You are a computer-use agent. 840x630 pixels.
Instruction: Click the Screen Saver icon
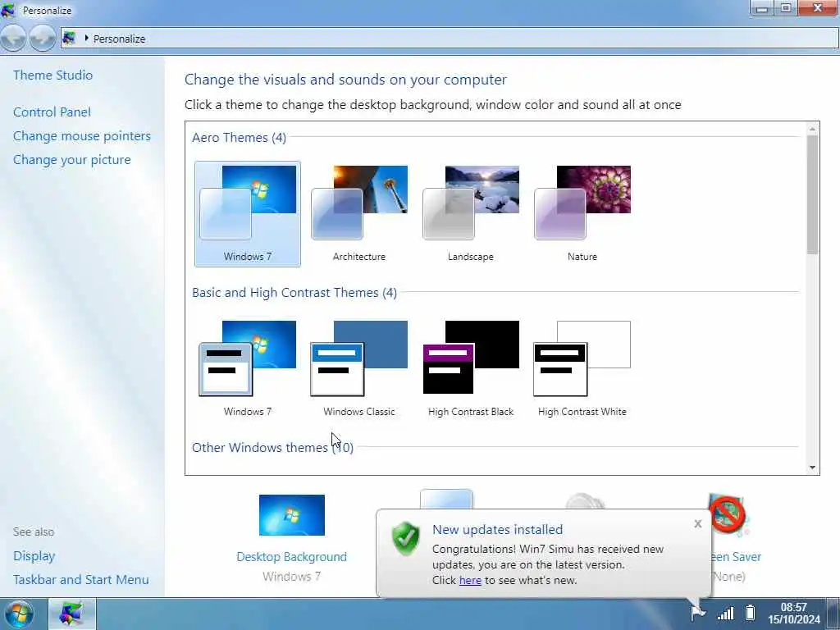click(728, 515)
